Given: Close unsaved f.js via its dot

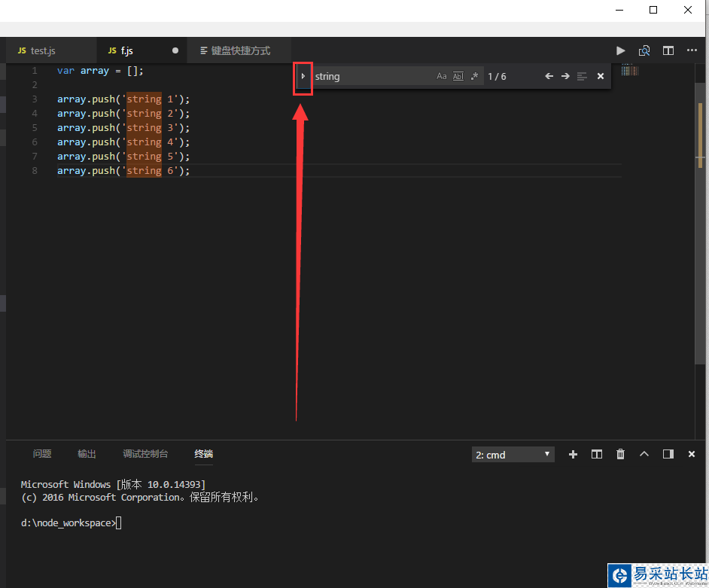Looking at the screenshot, I should click(175, 50).
